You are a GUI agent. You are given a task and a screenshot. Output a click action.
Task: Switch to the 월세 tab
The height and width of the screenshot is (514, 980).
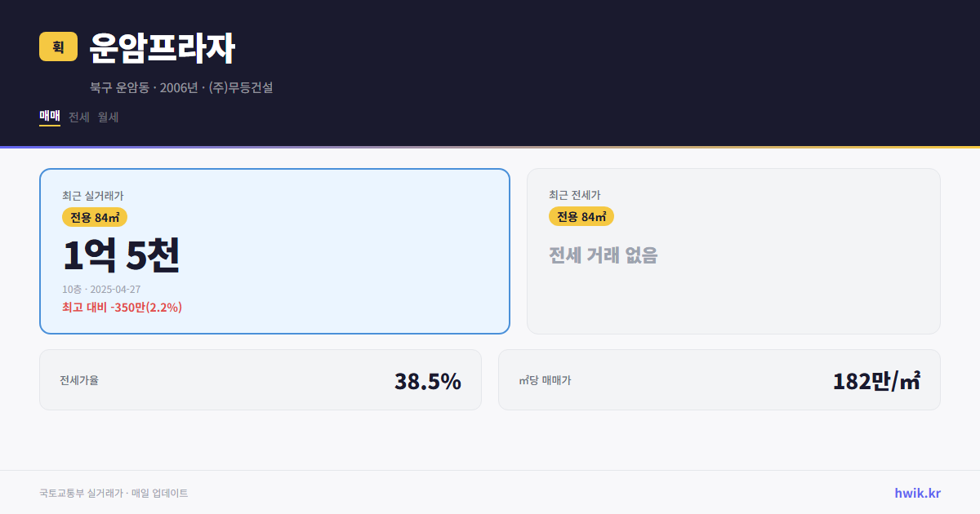107,117
